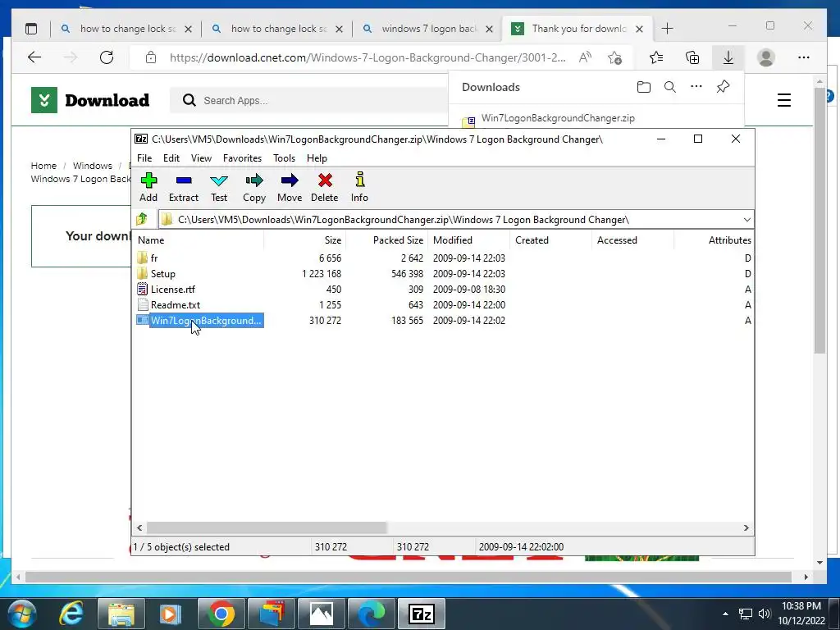This screenshot has height=630, width=840.
Task: Expand the 7-Zip address path dropdown
Action: tap(746, 220)
